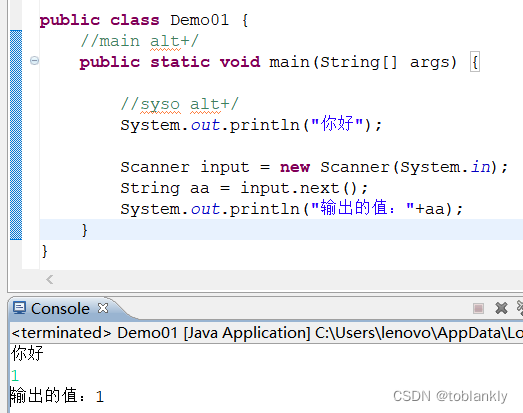Click the String aa = input.next() line

pyautogui.click(x=244, y=188)
